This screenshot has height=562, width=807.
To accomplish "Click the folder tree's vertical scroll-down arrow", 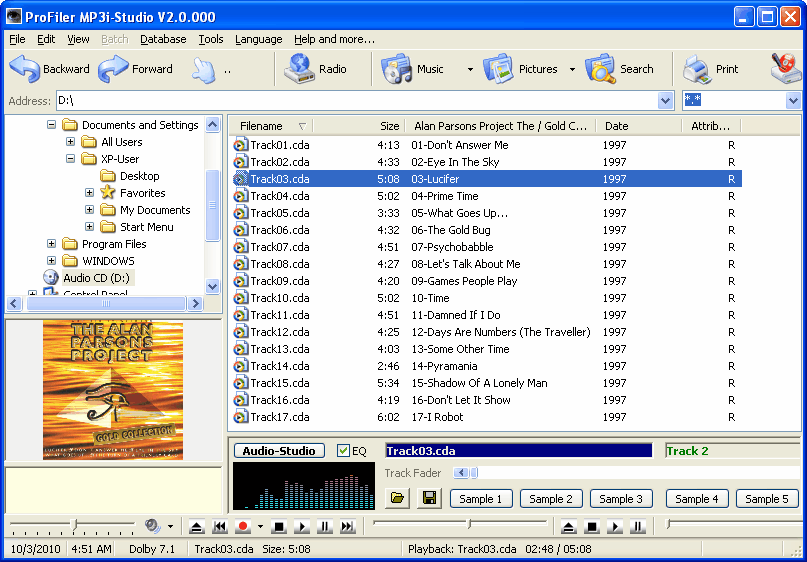I will [213, 287].
